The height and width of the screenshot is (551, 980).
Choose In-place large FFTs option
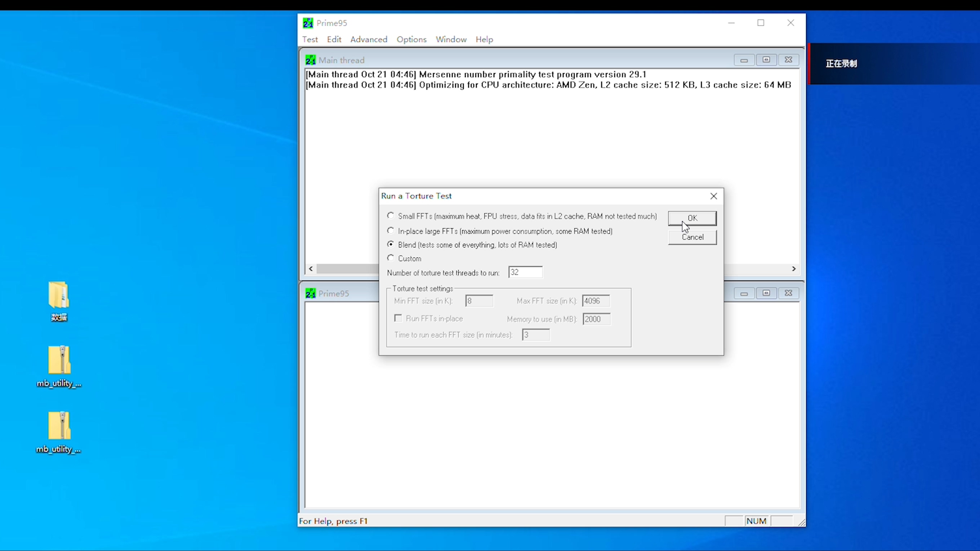click(x=390, y=231)
